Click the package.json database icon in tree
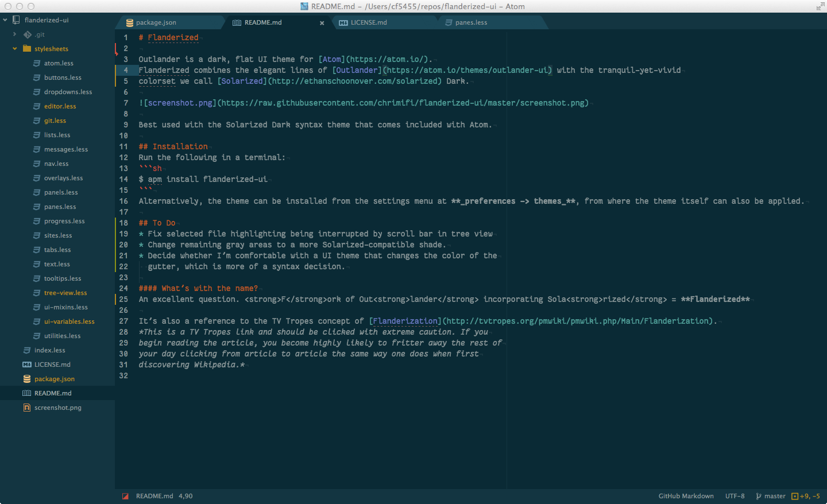 click(27, 379)
